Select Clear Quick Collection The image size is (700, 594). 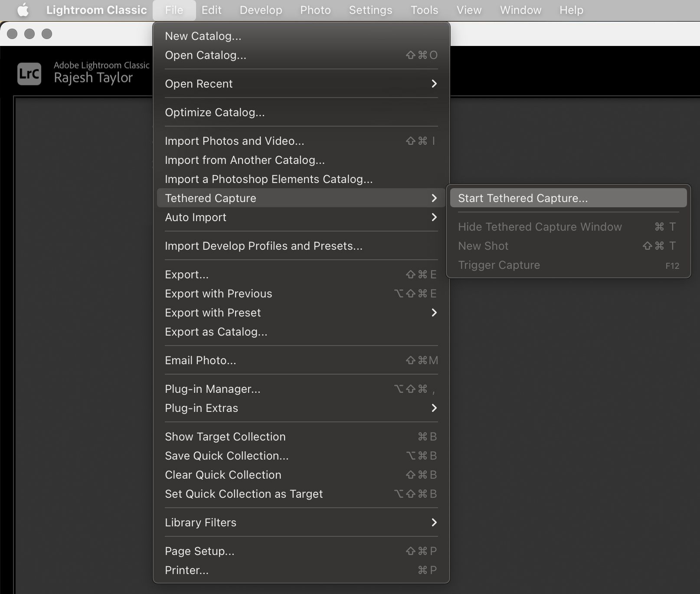click(x=223, y=475)
